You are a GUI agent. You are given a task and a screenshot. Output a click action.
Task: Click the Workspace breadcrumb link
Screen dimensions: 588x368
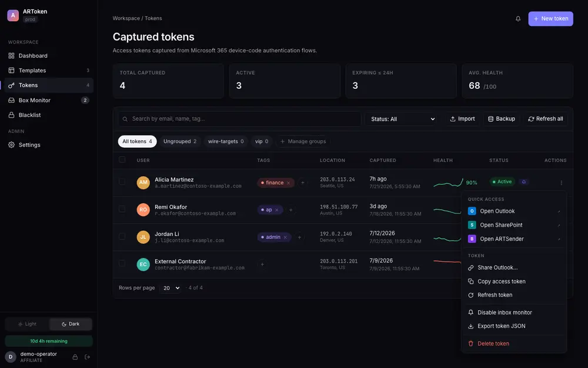126,18
